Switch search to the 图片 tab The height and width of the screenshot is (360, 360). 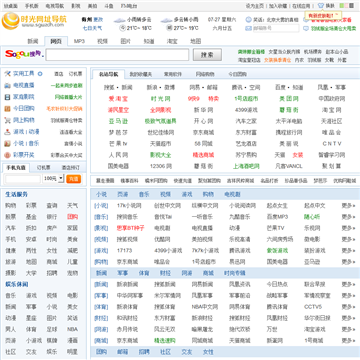pos(126,41)
